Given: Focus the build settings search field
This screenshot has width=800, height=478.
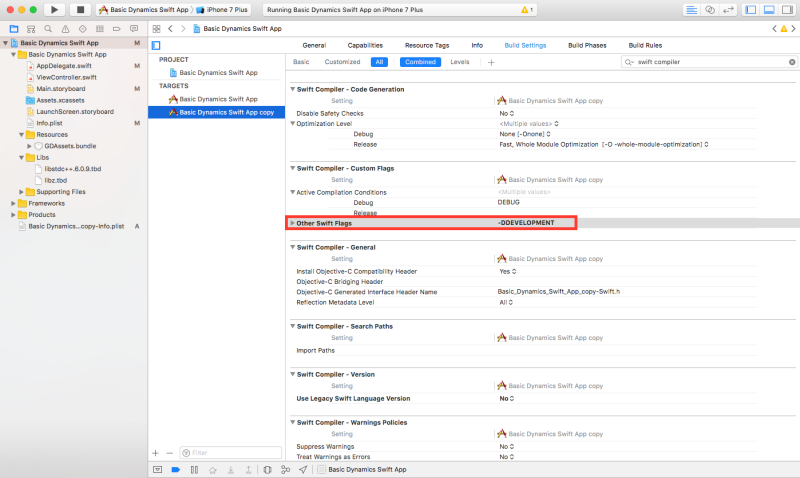Looking at the screenshot, I should coord(709,62).
